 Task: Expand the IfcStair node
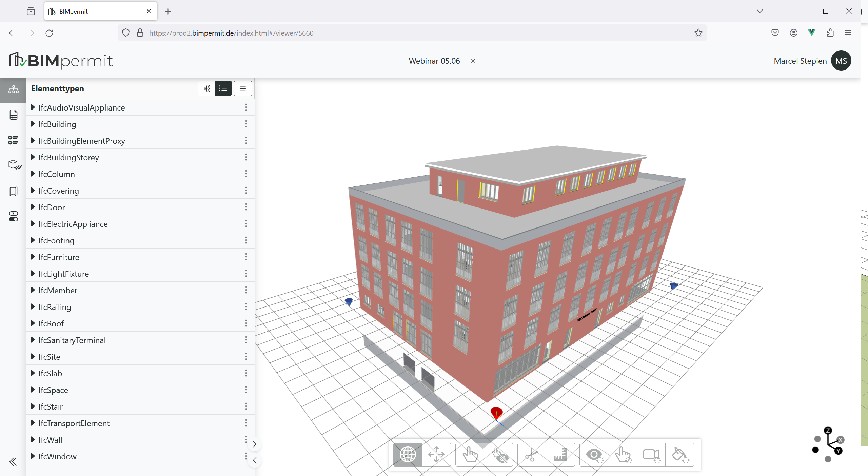coord(33,406)
